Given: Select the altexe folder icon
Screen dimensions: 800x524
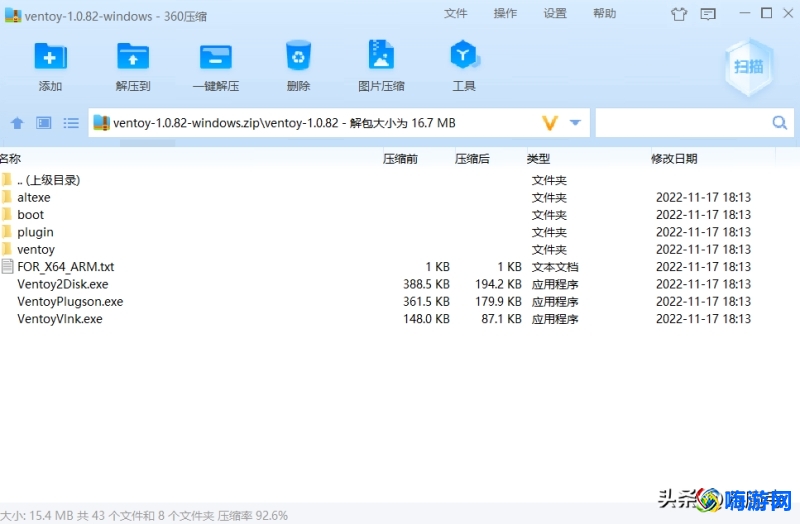Looking at the screenshot, I should pyautogui.click(x=7, y=197).
